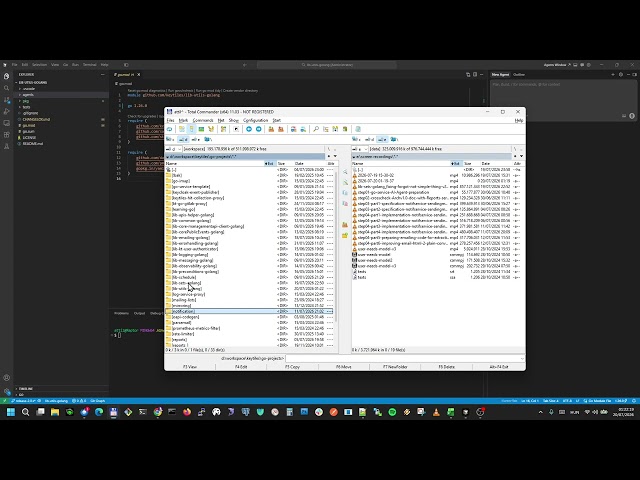640x480 pixels.
Task: Open the Terminal menu in VS Code
Action: [89, 65]
